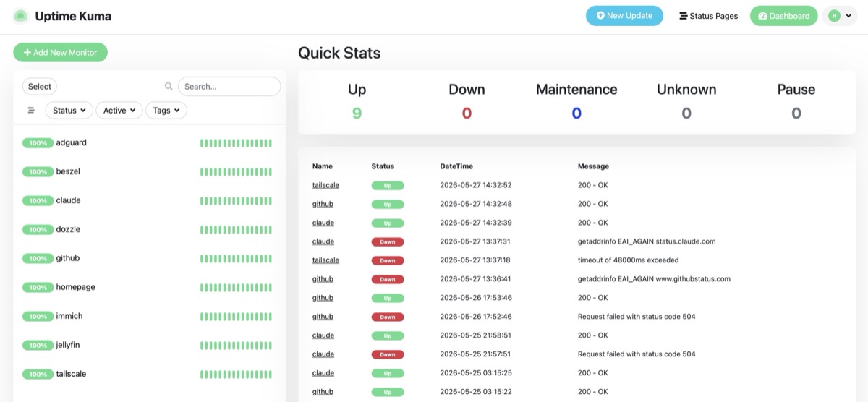
Task: Click the Status column header
Action: pyautogui.click(x=383, y=166)
